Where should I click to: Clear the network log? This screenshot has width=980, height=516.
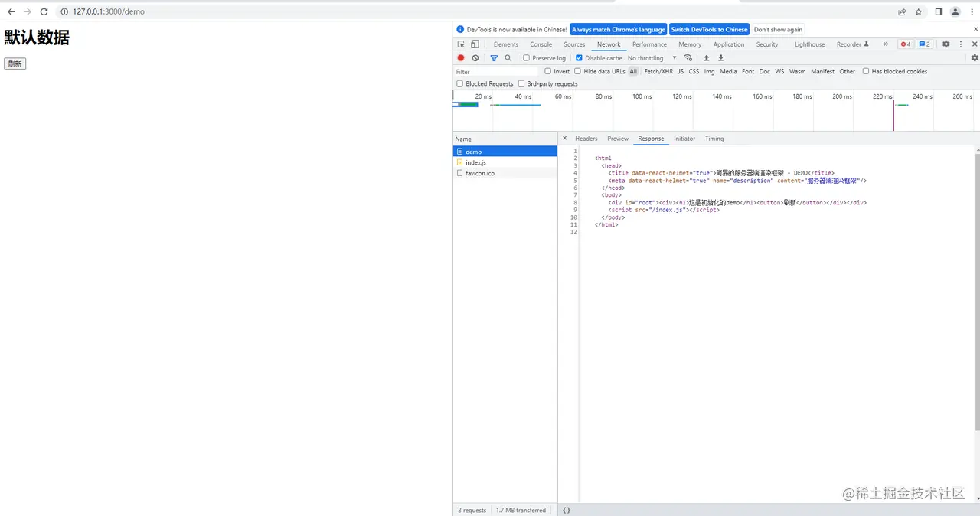475,58
